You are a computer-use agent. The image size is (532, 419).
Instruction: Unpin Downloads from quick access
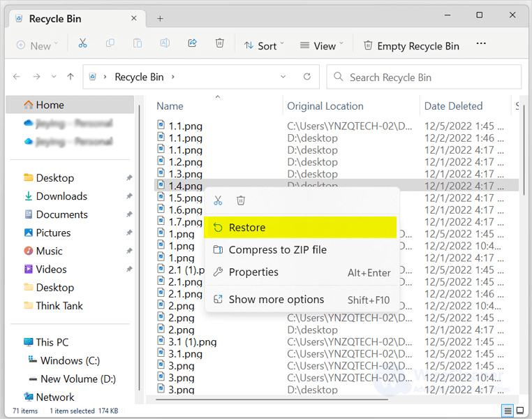[x=129, y=196]
